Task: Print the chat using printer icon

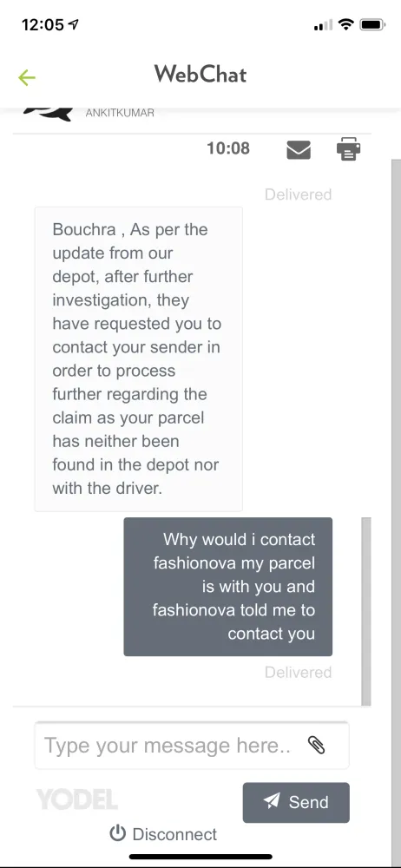Action: [x=348, y=149]
